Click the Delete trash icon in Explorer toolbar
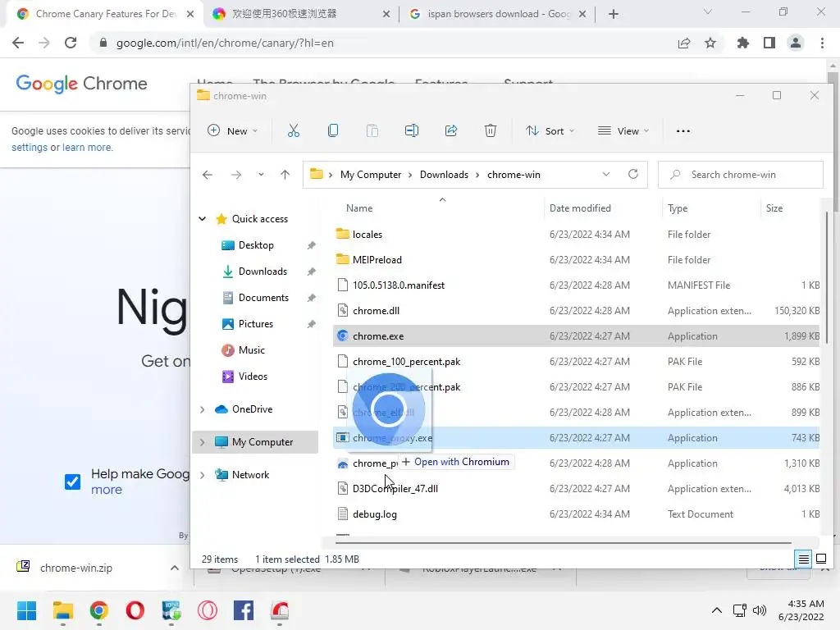This screenshot has height=630, width=840. pyautogui.click(x=491, y=130)
